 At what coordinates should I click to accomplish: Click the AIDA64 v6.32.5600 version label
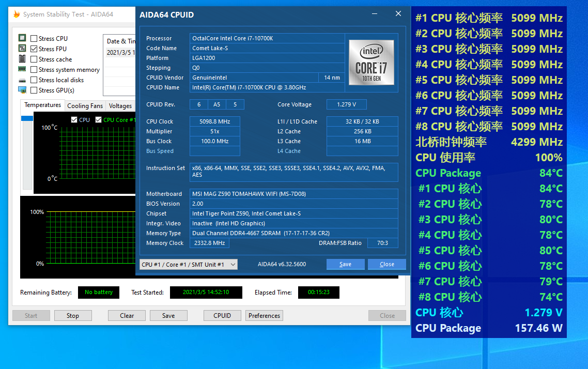[x=282, y=264]
